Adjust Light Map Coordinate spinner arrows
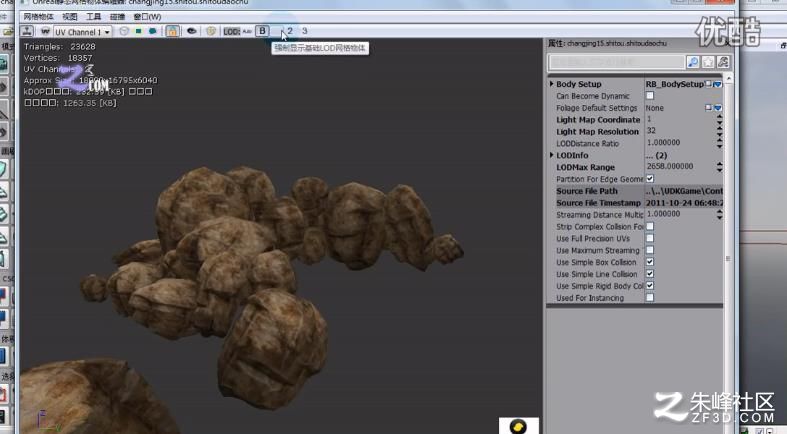Screen dimensions: 787x434 pyautogui.click(x=719, y=119)
